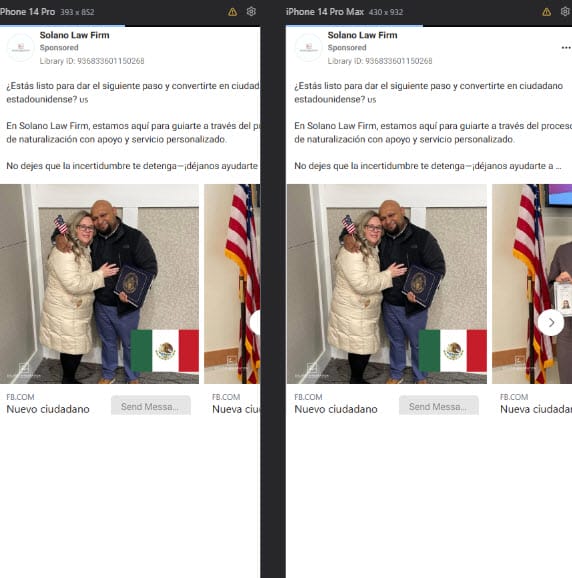This screenshot has width=572, height=578.
Task: Click Send Message button in iPhone 14 Pro Max pane
Action: pyautogui.click(x=439, y=405)
